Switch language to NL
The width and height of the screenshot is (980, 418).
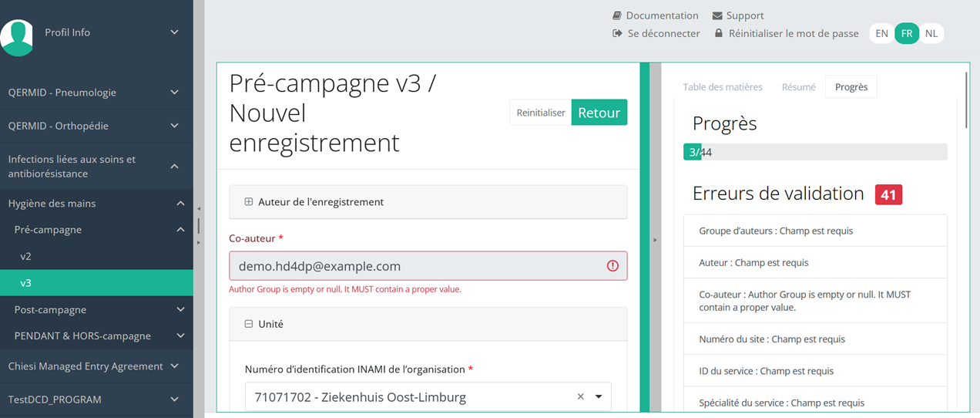931,33
